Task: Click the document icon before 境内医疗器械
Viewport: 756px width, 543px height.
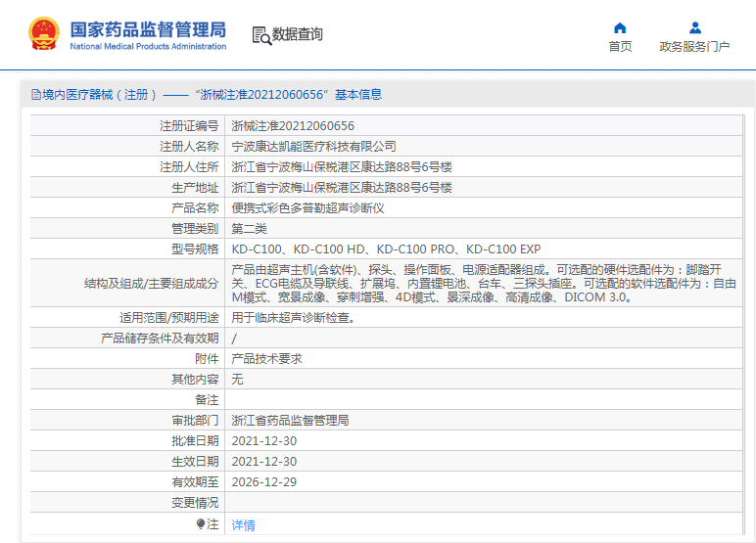Action: click(36, 95)
